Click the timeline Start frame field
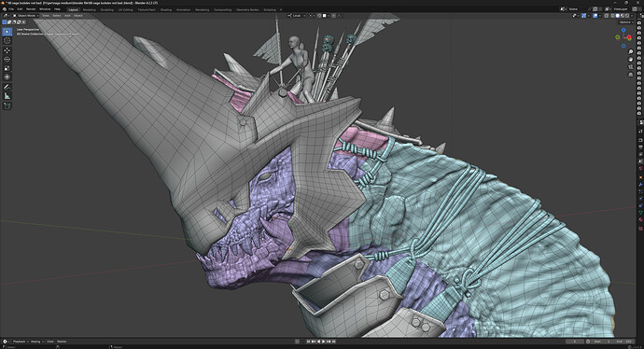The height and width of the screenshot is (349, 644). point(603,342)
